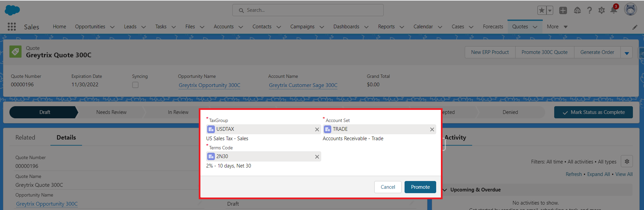Screen dimensions: 644x210
Task: Clear the USDTAX TaxGroup selection
Action: pos(317,129)
